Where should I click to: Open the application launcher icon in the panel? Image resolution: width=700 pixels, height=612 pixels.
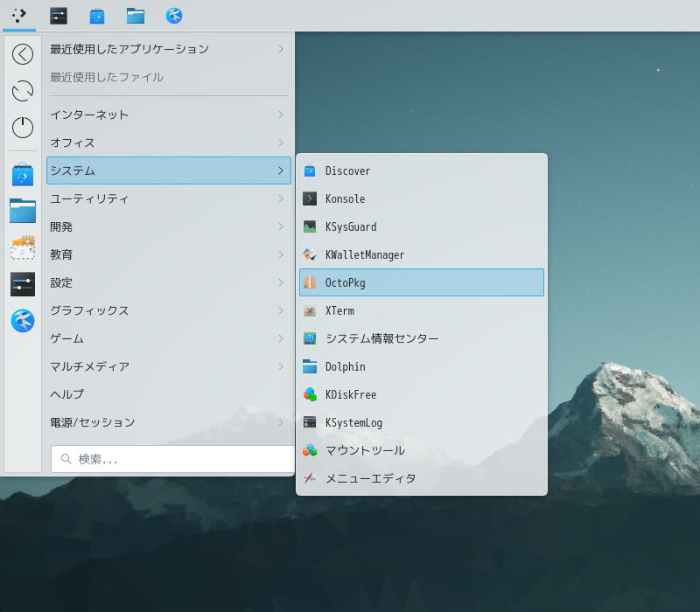click(18, 16)
